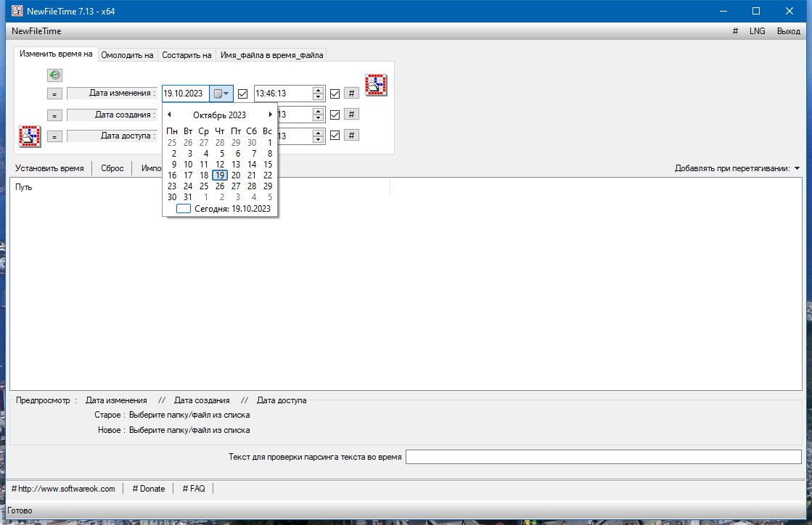Switch to the Состарить на tab
The height and width of the screenshot is (525, 812).
(x=186, y=55)
